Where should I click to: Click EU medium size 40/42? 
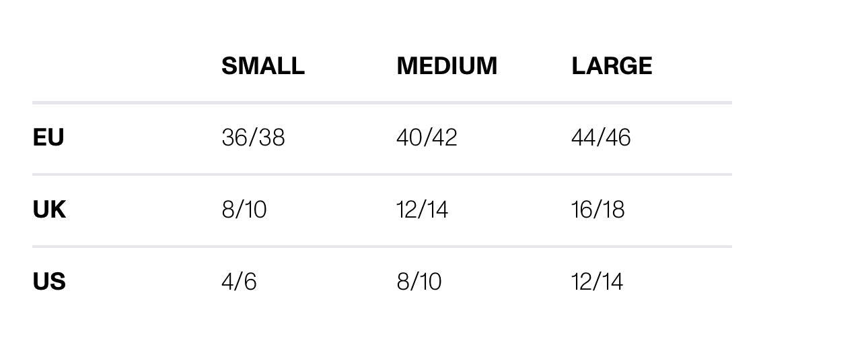pos(427,137)
